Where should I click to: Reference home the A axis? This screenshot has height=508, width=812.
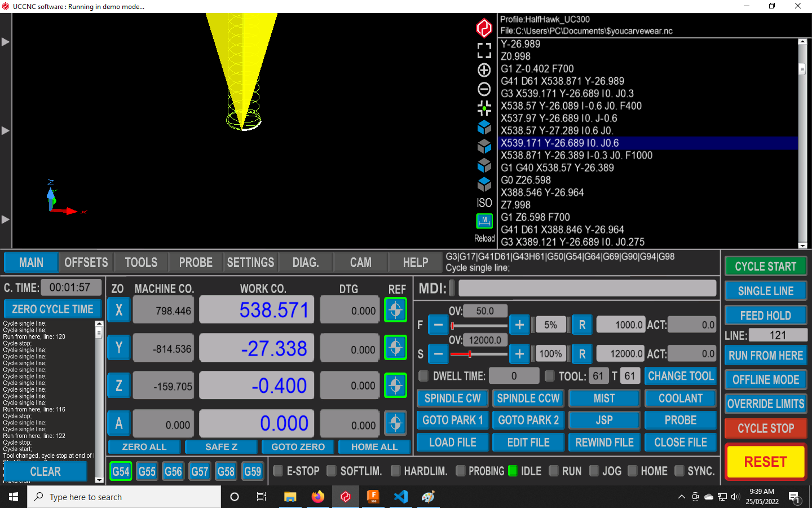[x=395, y=423]
